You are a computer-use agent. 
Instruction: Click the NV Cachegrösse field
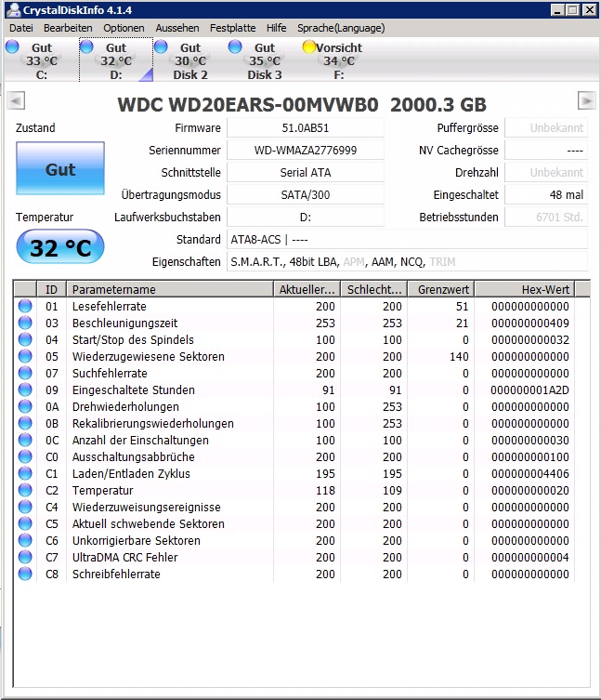[x=546, y=150]
